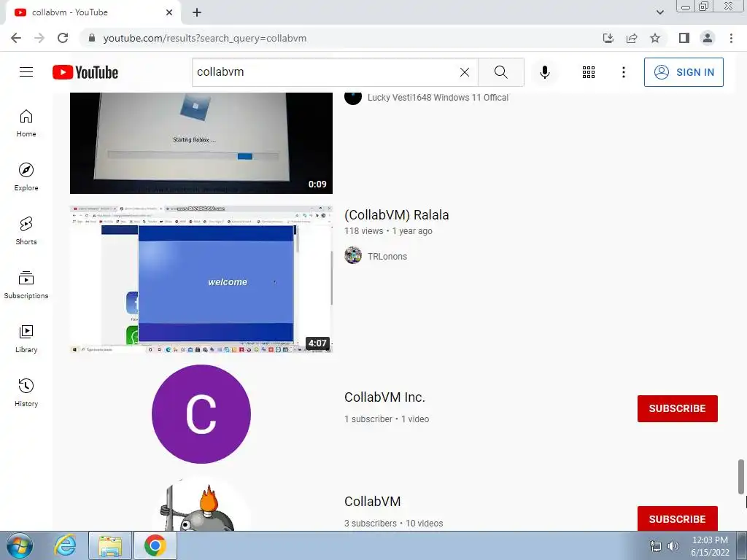Click the page vertical scrollbar thumb
This screenshot has width=747, height=560.
(741, 477)
